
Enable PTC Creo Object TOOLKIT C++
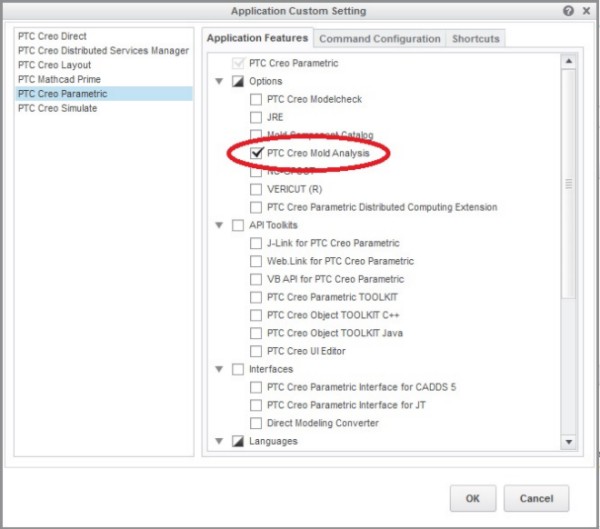(x=256, y=315)
